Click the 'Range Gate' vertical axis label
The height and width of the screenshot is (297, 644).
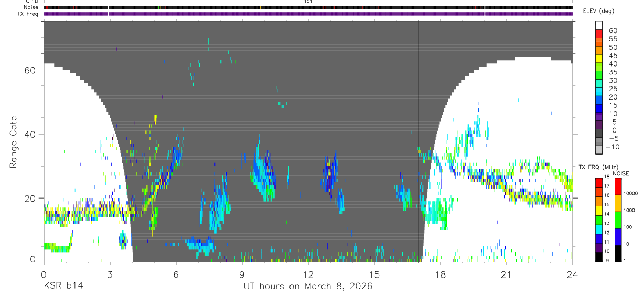click(13, 142)
